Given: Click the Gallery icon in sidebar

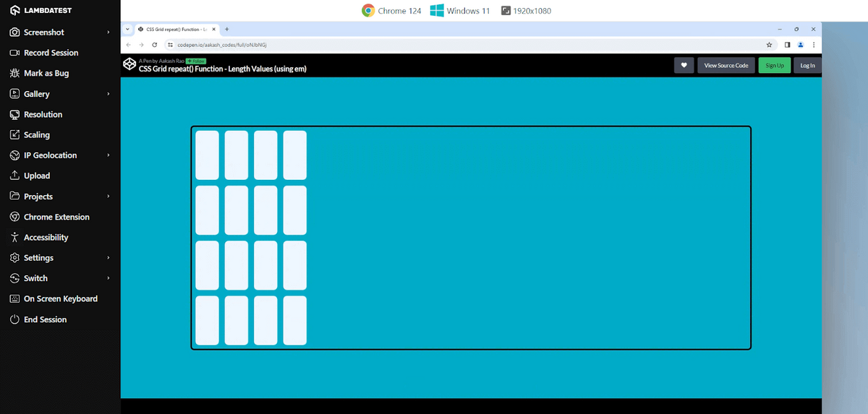Looking at the screenshot, I should click(x=14, y=94).
